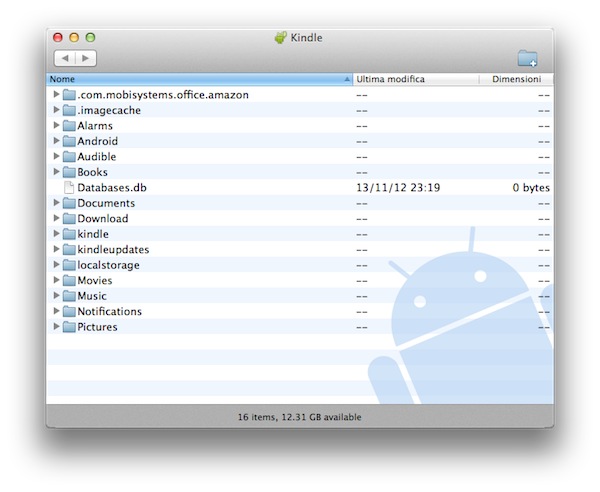The width and height of the screenshot is (600, 492).
Task: Click the Music folder icon
Action: [69, 296]
